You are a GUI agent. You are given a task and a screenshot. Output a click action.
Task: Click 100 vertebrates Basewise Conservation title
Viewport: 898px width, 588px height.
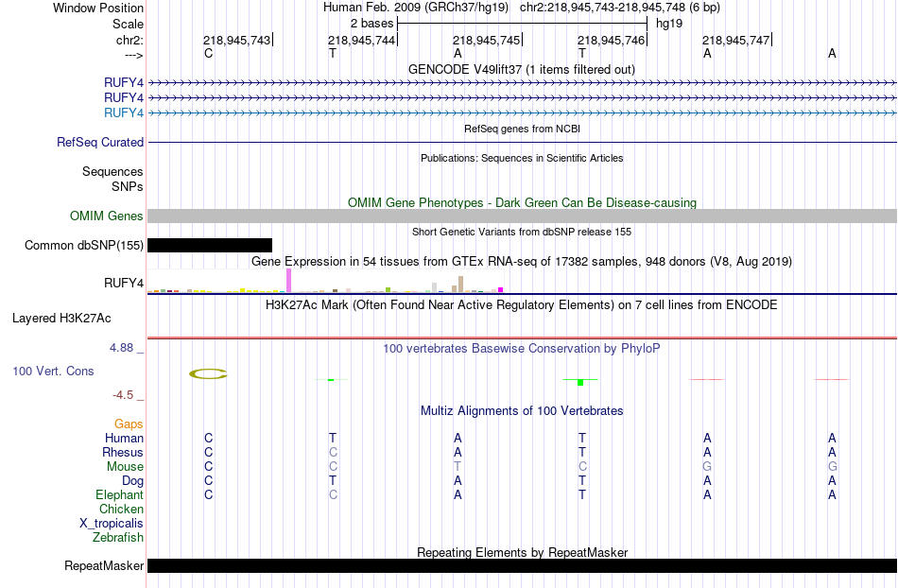point(522,348)
